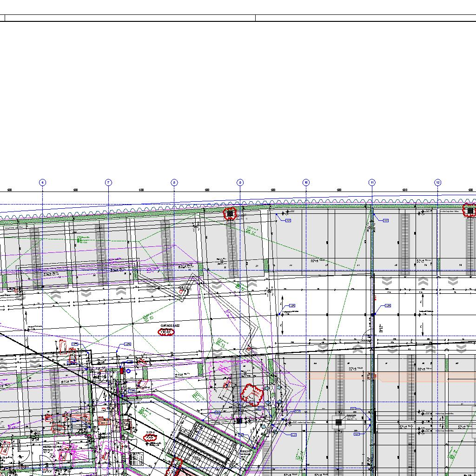Click the 500 dimension between axes 10 and 11
Viewport: 476px width, 476px height.
coord(339,190)
